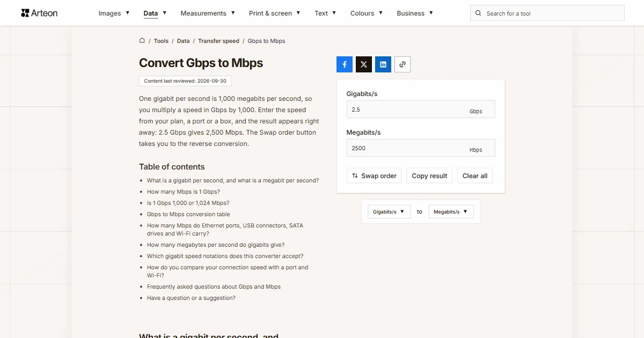Click the 'Convert Gbps to Mbps' heading
The height and width of the screenshot is (338, 644).
tap(201, 63)
